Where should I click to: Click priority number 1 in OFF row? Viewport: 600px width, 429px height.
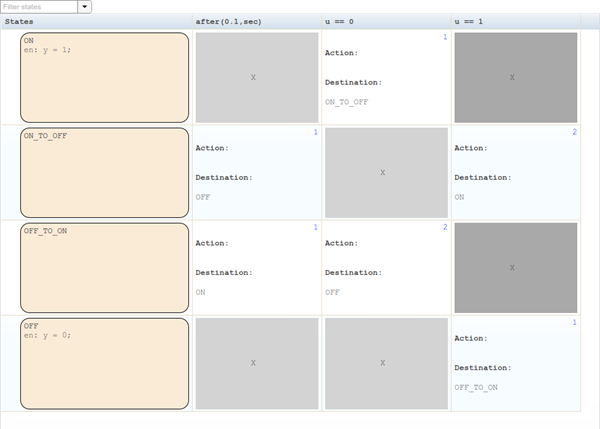coord(574,322)
